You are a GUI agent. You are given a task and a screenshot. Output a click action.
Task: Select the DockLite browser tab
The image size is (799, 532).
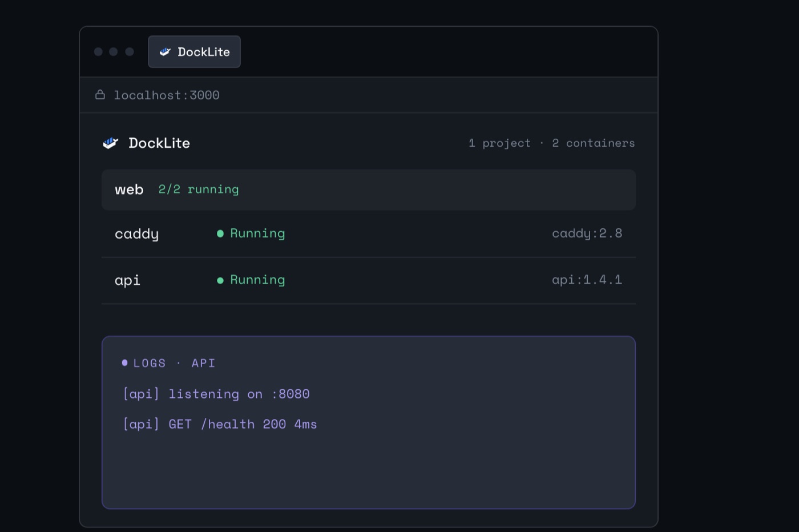click(x=194, y=52)
